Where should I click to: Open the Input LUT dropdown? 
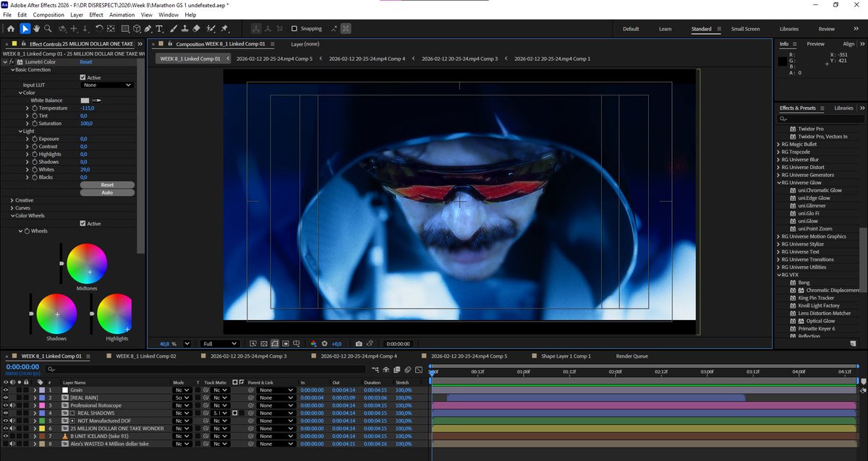107,85
